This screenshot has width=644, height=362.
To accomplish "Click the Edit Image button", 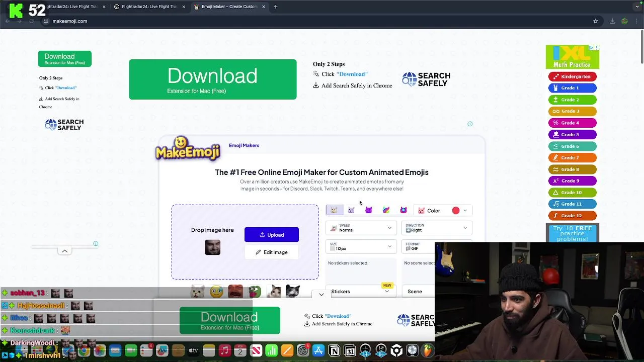I will coord(272,252).
